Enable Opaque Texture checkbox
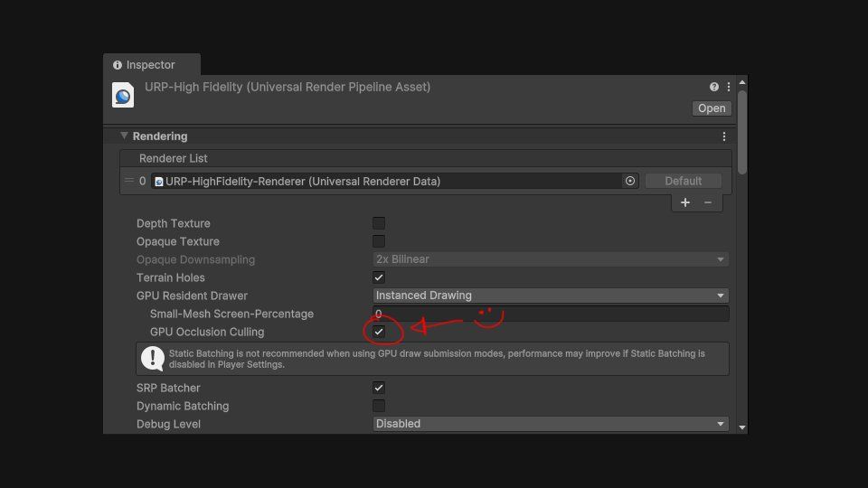Viewport: 868px width, 488px height. point(379,241)
